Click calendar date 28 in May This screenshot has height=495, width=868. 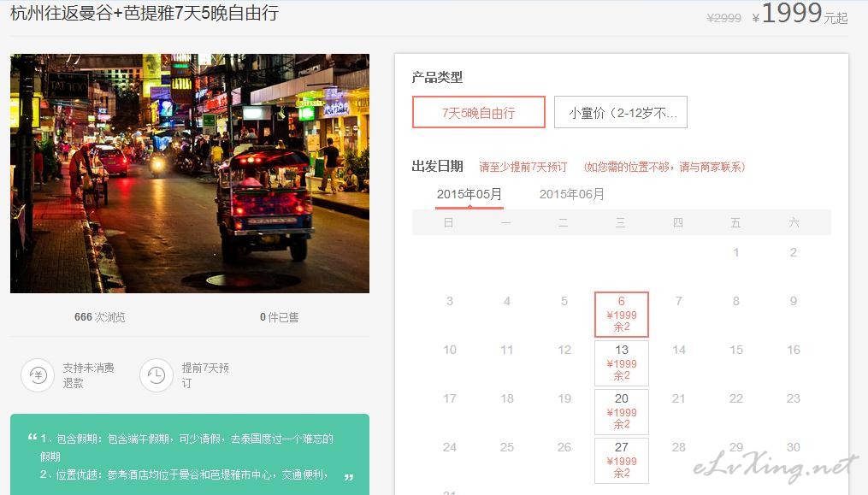(679, 447)
